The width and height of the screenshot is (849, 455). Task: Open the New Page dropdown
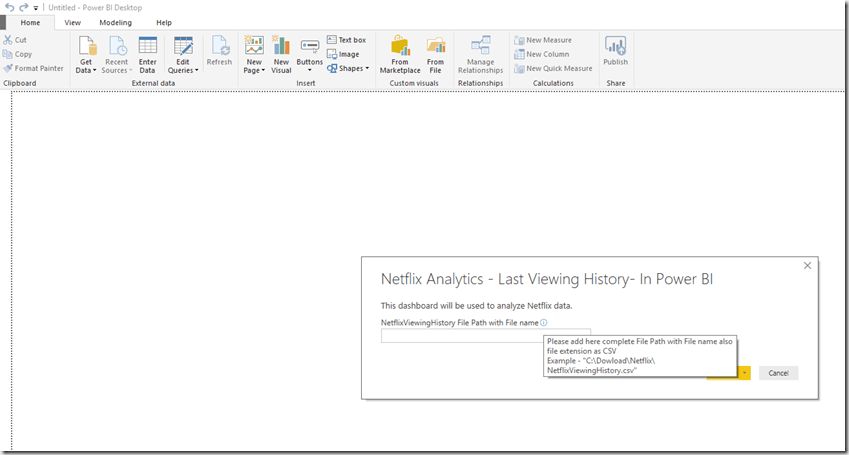pyautogui.click(x=254, y=70)
